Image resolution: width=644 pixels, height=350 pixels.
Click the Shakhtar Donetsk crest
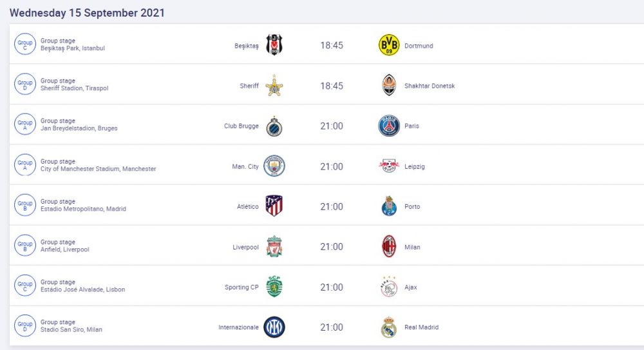coord(389,85)
